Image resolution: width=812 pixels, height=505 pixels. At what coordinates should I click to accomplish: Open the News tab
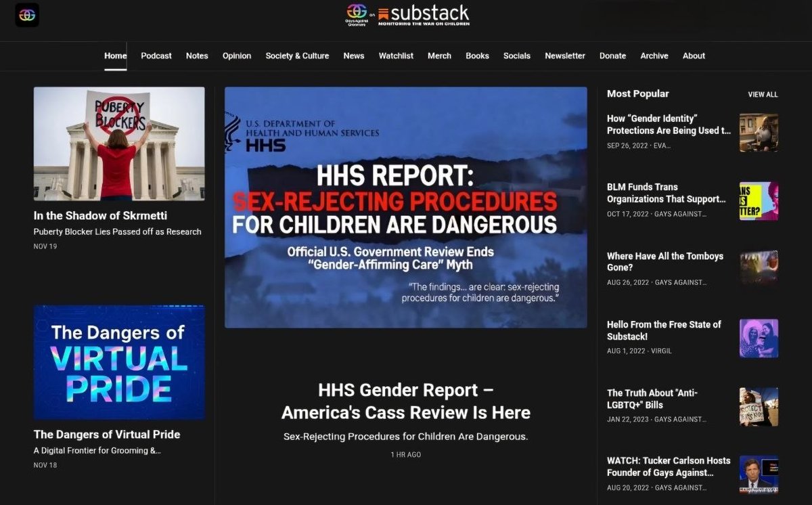click(x=354, y=56)
